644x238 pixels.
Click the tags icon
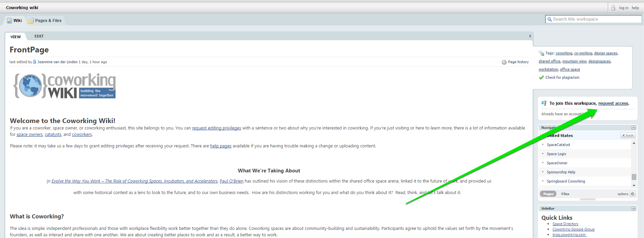(x=541, y=53)
